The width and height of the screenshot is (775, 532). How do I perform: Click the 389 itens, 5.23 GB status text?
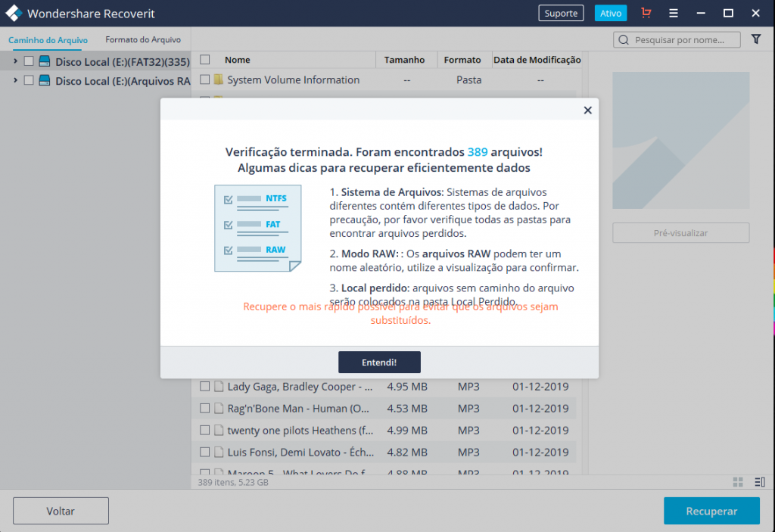click(233, 482)
